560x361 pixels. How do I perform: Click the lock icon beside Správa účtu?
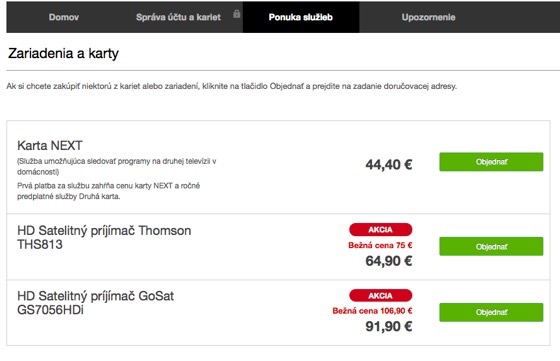(x=236, y=14)
